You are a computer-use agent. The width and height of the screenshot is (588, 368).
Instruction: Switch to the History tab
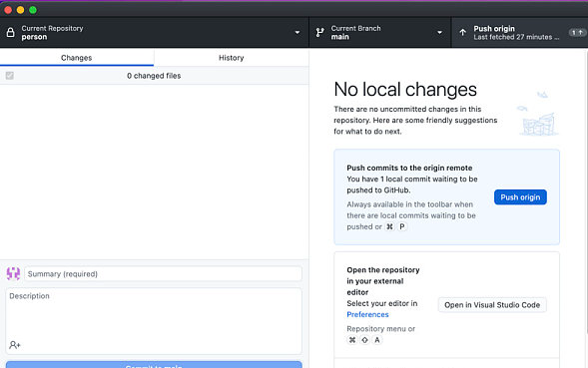[232, 58]
